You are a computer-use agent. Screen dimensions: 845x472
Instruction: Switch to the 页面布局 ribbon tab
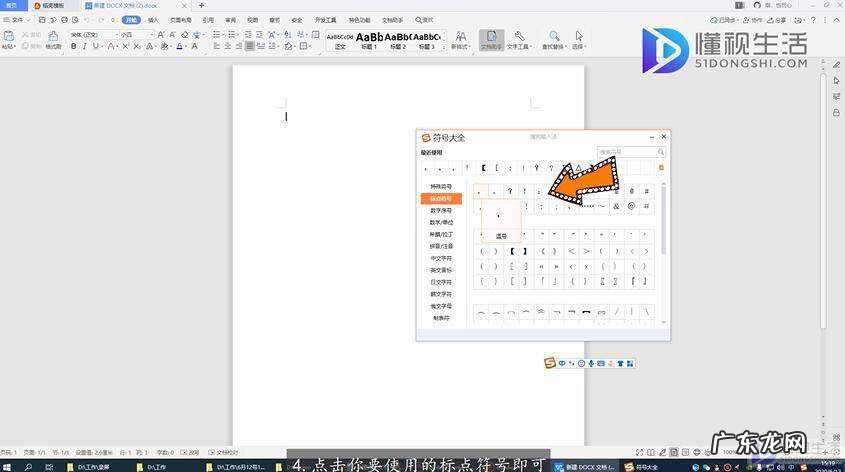pos(181,19)
